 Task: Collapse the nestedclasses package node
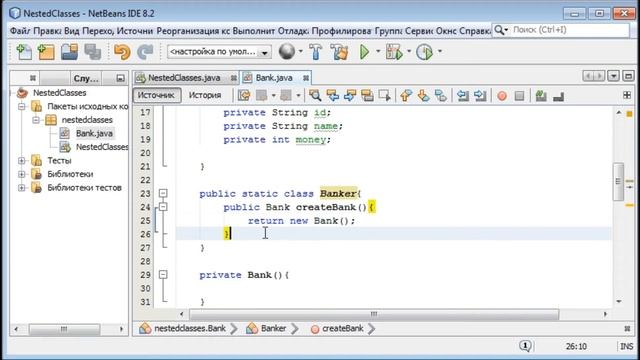36,120
